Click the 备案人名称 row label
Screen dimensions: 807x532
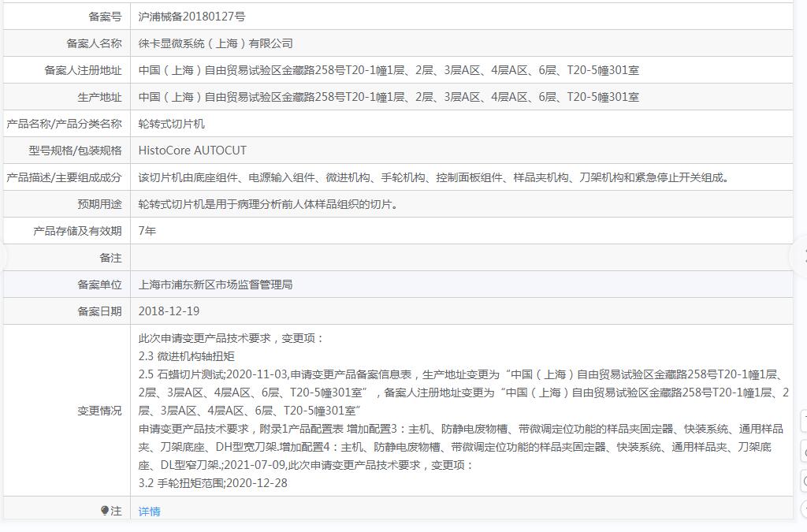[95, 43]
